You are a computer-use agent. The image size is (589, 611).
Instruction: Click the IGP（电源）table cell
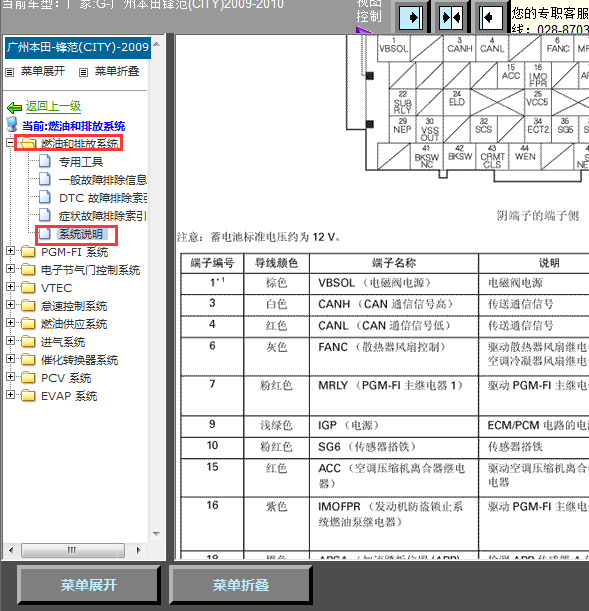point(394,426)
